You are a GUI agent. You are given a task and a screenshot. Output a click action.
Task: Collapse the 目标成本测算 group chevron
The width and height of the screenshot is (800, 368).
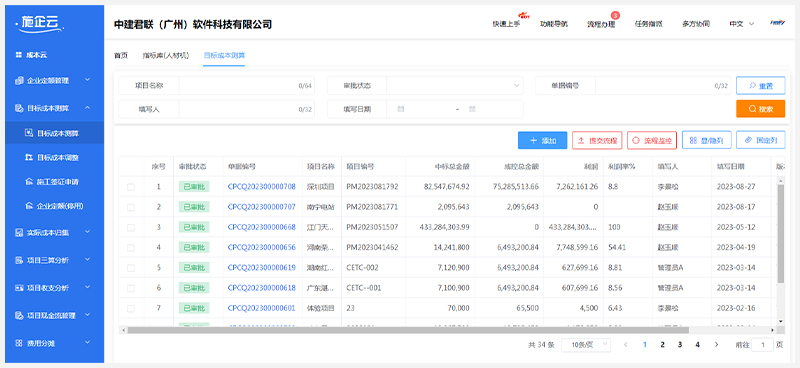coord(88,108)
